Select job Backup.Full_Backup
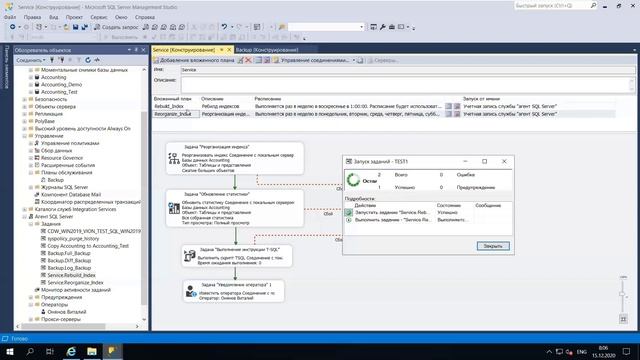Screen dimensions: 640x360 click(69, 253)
